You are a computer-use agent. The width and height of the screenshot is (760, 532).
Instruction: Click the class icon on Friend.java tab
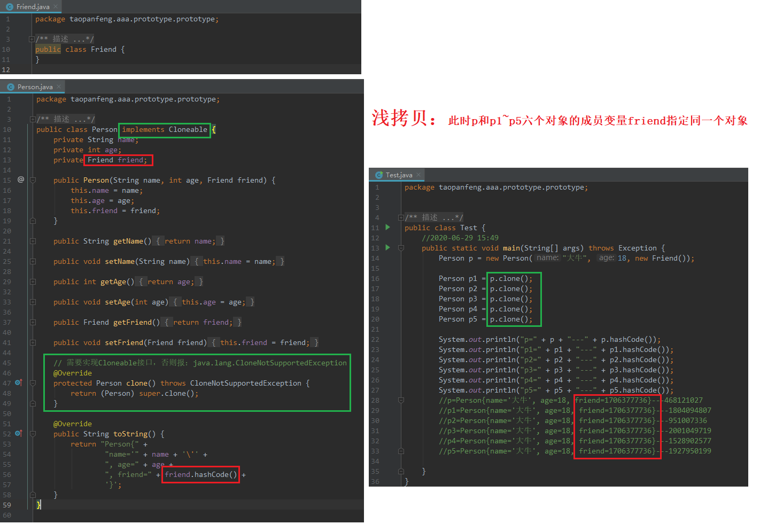10,7
